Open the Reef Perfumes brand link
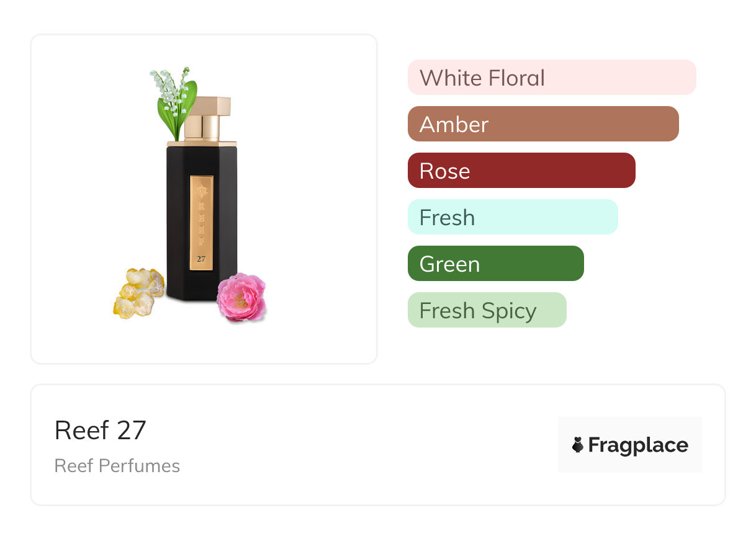 pos(117,466)
